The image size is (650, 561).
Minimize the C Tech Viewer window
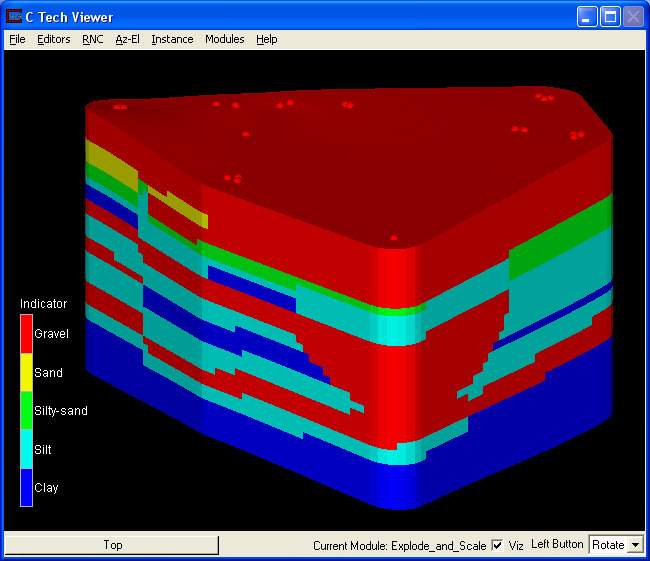(588, 17)
